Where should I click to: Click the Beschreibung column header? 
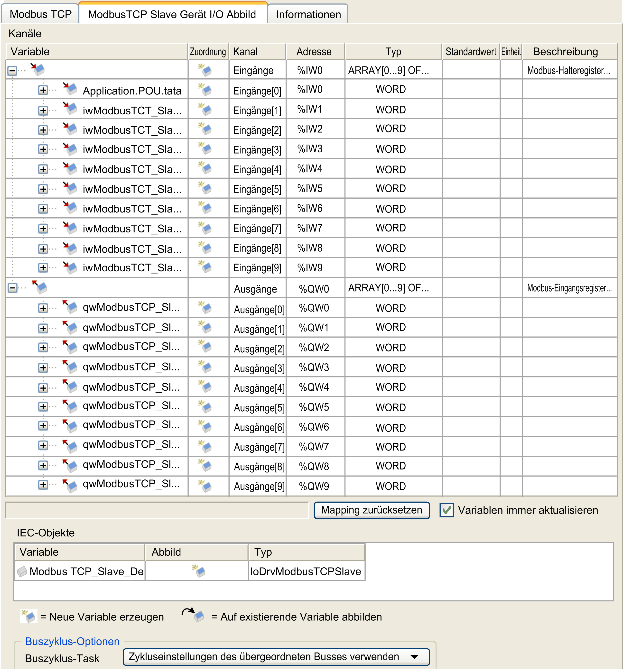click(x=565, y=52)
